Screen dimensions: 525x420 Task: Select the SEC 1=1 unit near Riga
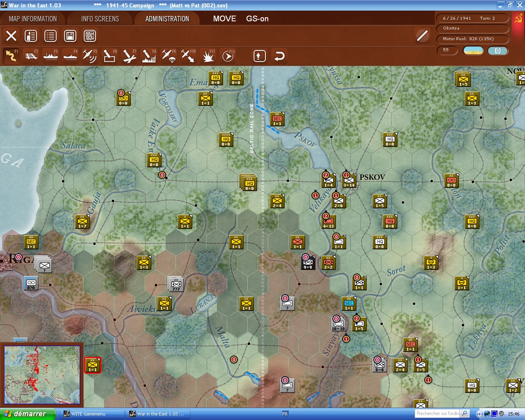pyautogui.click(x=31, y=242)
